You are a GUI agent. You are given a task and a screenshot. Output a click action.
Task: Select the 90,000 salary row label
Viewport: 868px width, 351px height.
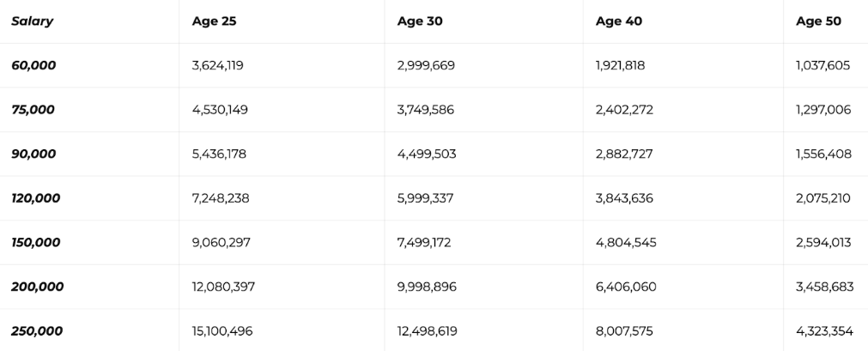(x=33, y=154)
